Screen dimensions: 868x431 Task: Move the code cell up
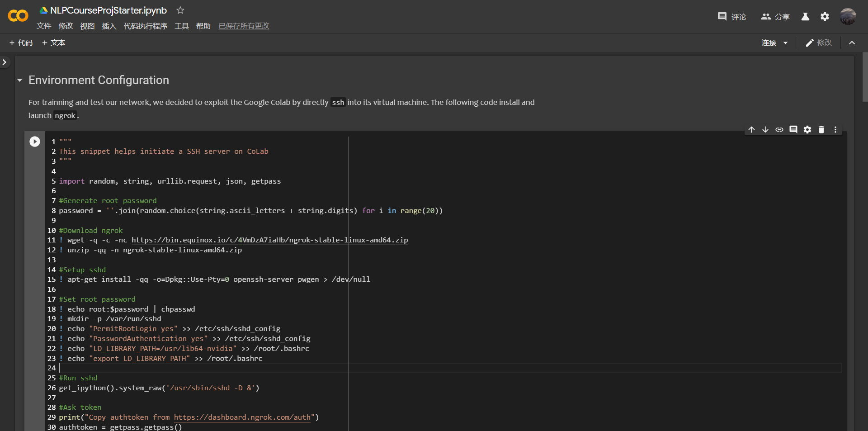(752, 130)
